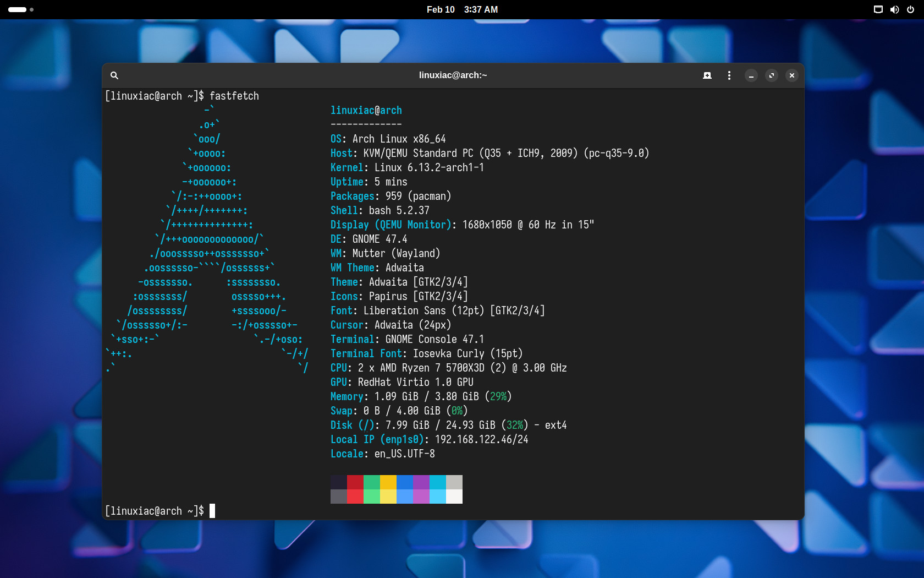Click the 'WM Theme: Adwaita' line
The height and width of the screenshot is (578, 924).
[377, 268]
